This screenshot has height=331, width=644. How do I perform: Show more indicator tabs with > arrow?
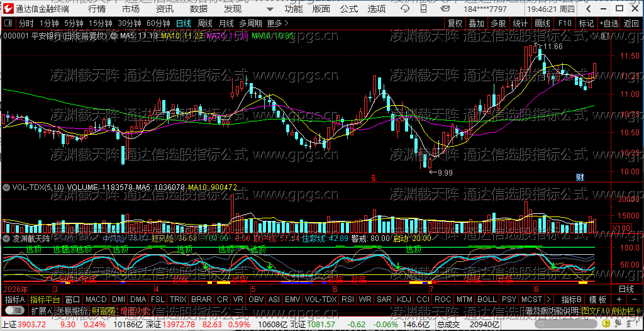click(548, 300)
